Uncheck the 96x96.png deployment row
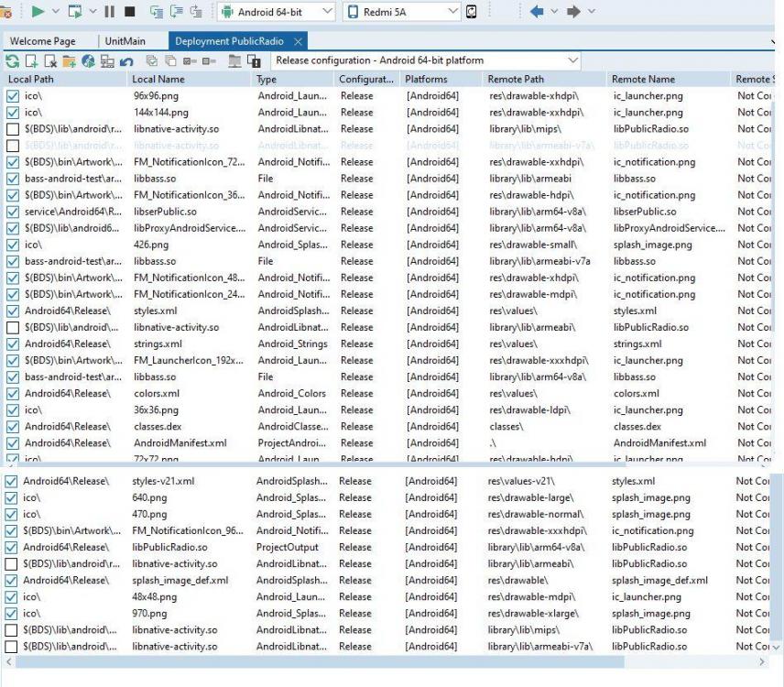Screen dimensions: 784x687 [13, 96]
